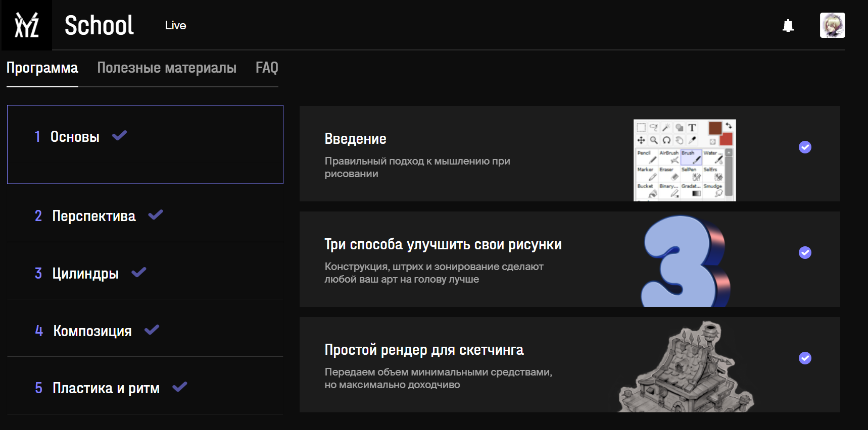Open lesson Три способа улучшить свои рисунки

pyautogui.click(x=443, y=245)
